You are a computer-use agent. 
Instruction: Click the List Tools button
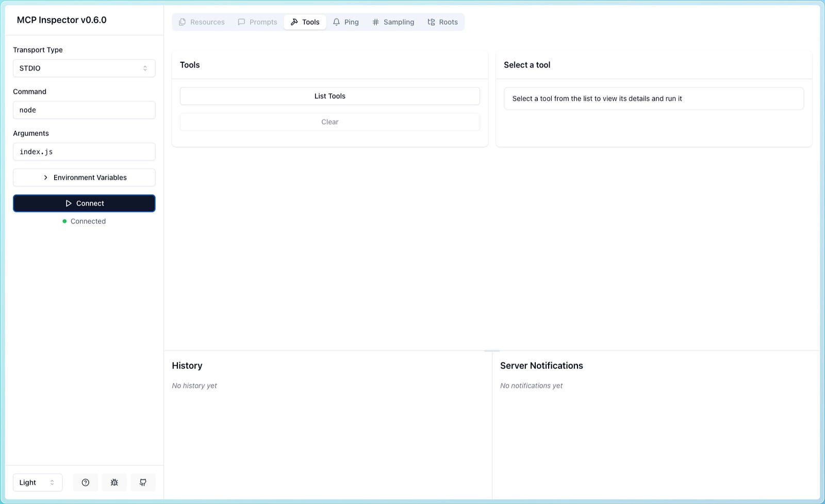pyautogui.click(x=330, y=96)
